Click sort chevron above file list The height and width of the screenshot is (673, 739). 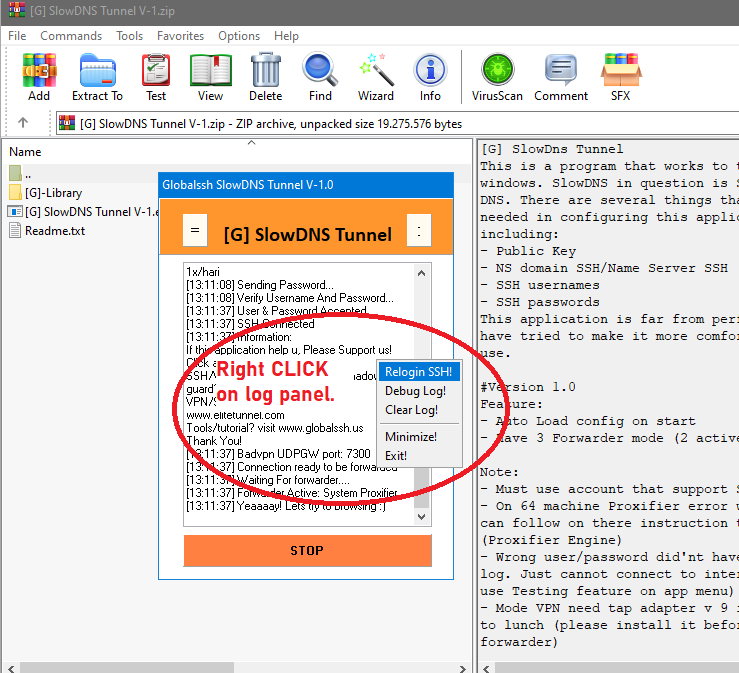[x=252, y=142]
